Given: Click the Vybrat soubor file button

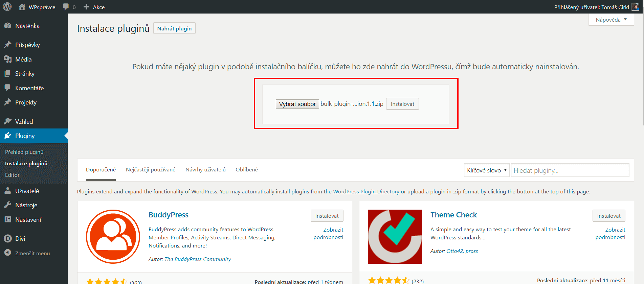Looking at the screenshot, I should tap(297, 104).
